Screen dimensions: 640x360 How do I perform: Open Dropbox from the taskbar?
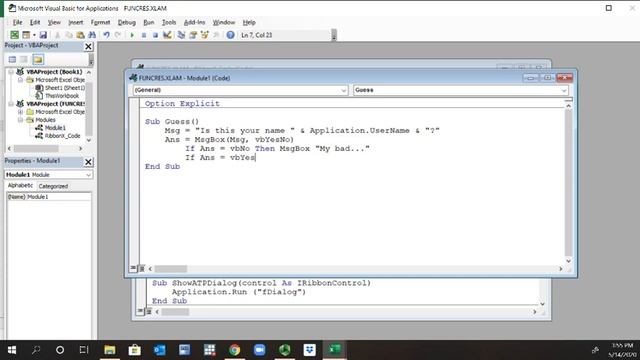(310, 350)
